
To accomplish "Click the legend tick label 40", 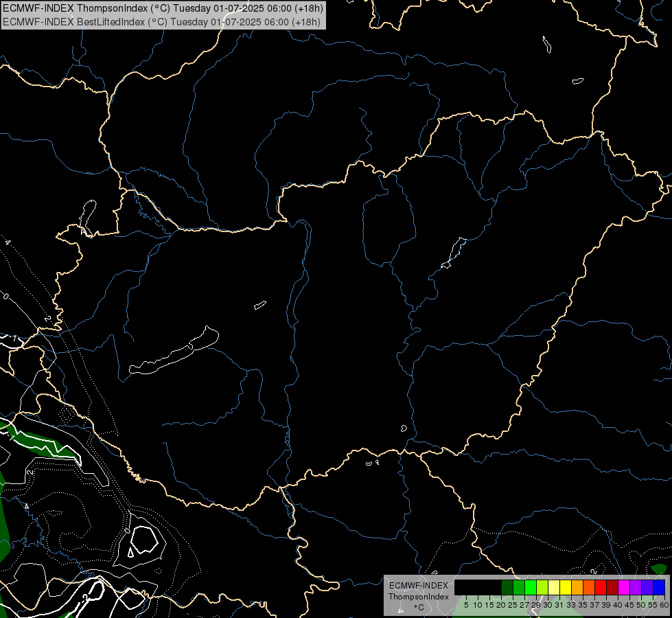I will click(618, 605).
